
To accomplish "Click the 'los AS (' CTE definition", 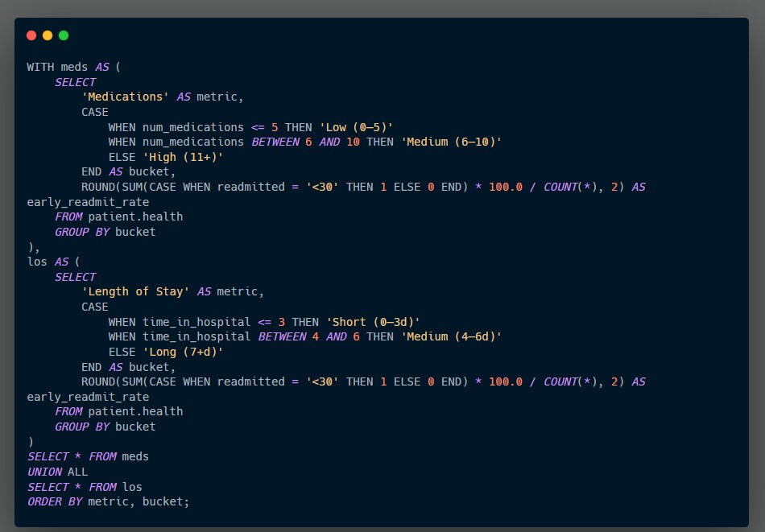I will pyautogui.click(x=51, y=262).
